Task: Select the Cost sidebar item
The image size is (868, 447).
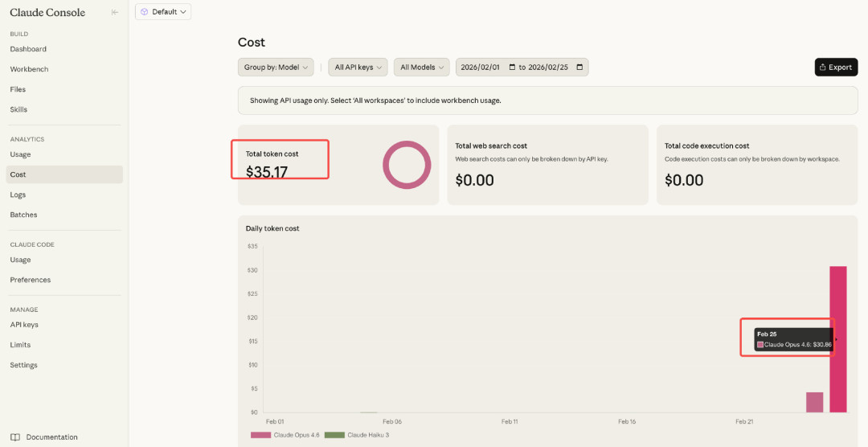Action: click(x=64, y=174)
